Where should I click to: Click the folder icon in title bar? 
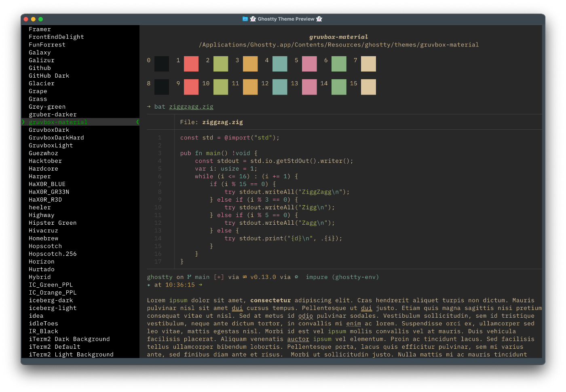(245, 19)
